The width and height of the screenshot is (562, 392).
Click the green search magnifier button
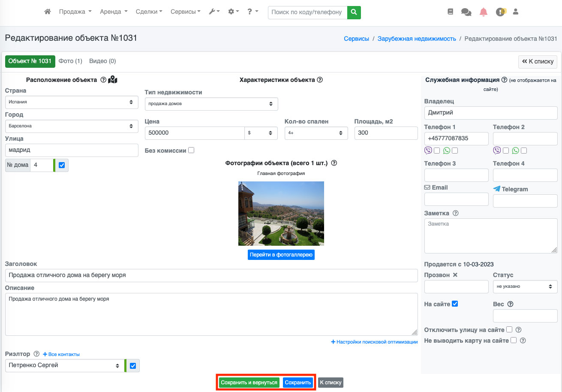pos(354,12)
